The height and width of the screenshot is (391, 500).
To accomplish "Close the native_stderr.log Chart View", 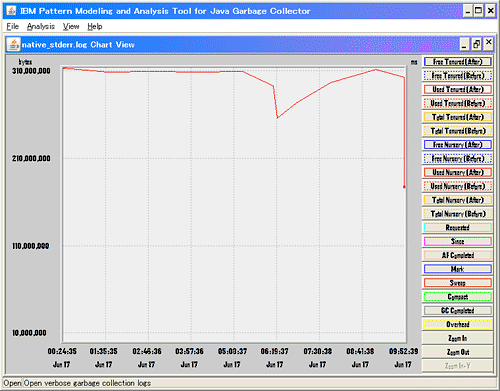I will coord(488,43).
